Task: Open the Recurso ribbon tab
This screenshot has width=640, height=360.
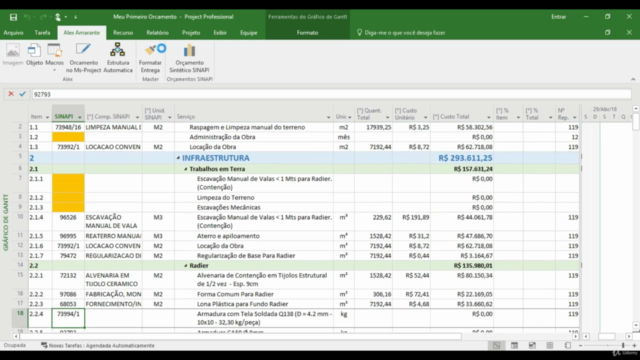Action: [123, 33]
